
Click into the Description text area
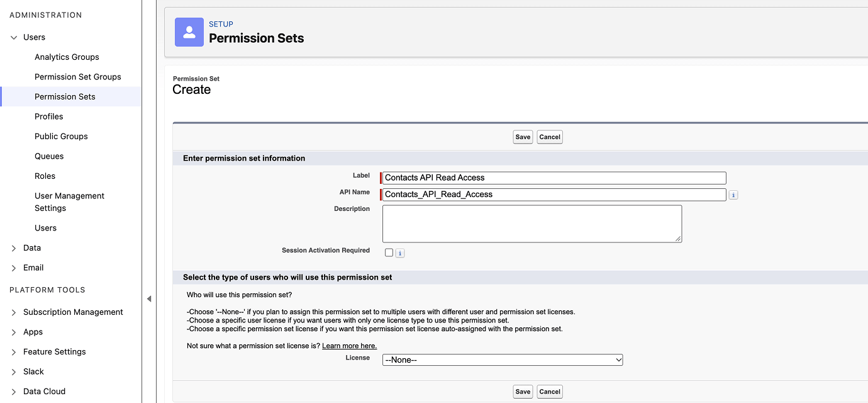click(532, 224)
